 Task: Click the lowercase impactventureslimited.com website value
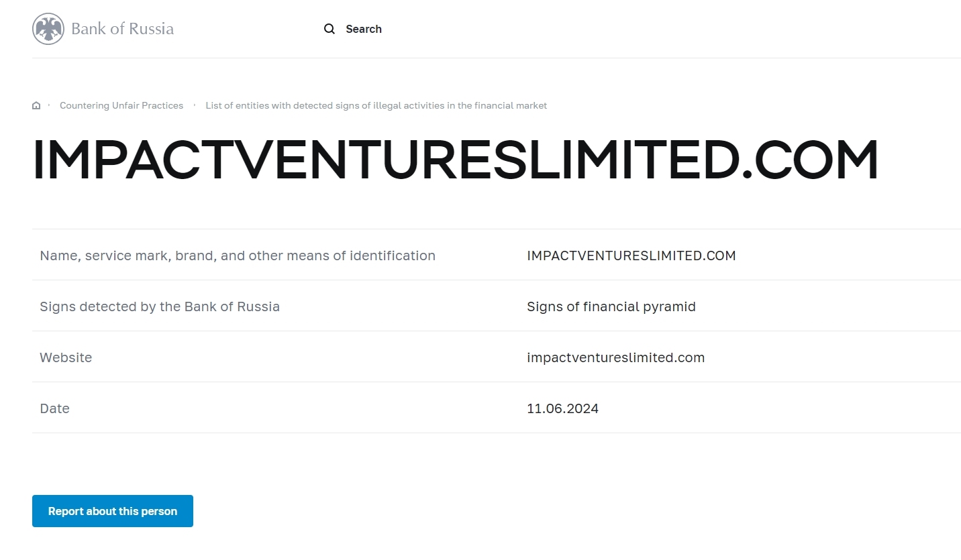point(615,357)
